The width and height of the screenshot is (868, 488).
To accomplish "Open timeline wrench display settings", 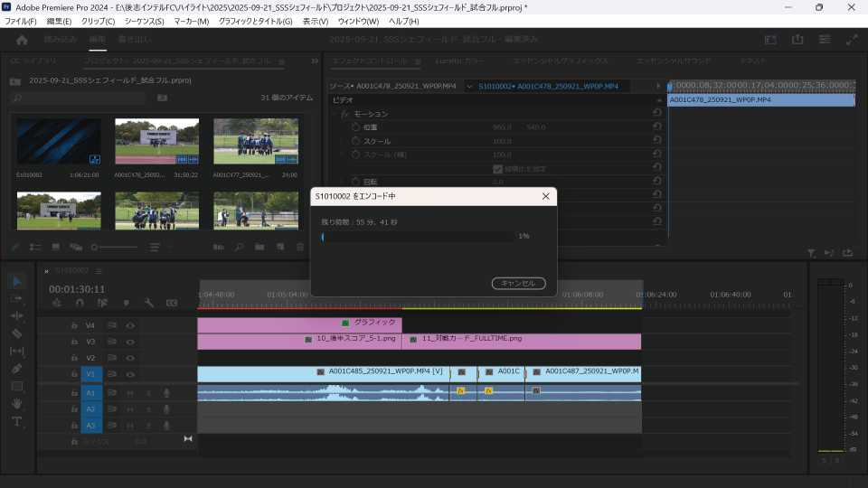I will coord(149,304).
